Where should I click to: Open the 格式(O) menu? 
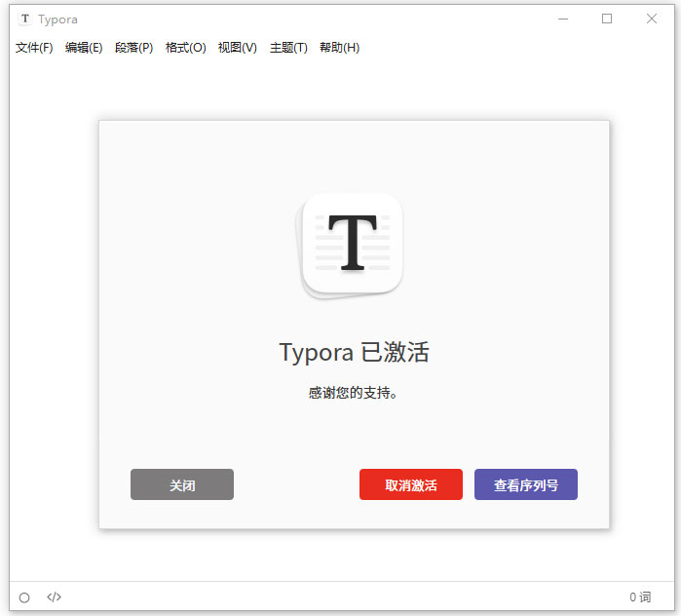click(x=185, y=48)
